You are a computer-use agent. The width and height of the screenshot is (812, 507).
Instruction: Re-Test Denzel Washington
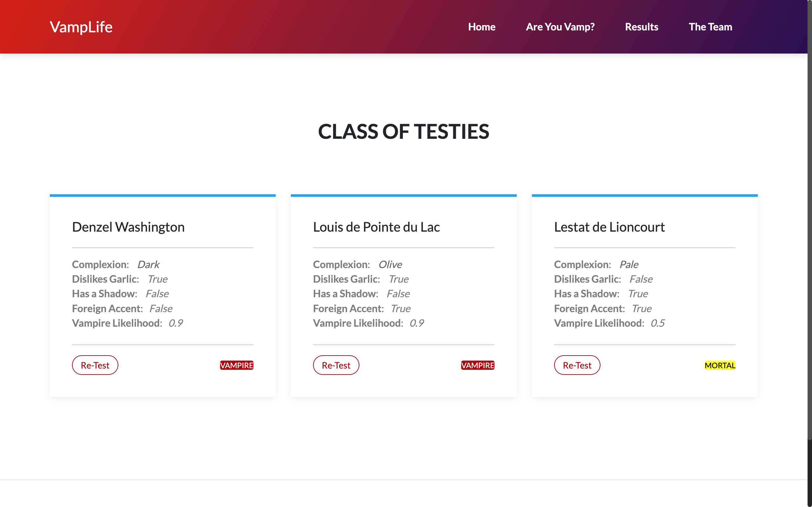tap(95, 365)
